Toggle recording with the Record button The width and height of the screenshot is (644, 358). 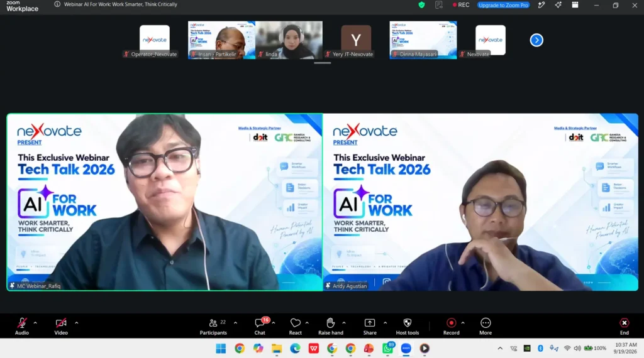click(x=451, y=327)
